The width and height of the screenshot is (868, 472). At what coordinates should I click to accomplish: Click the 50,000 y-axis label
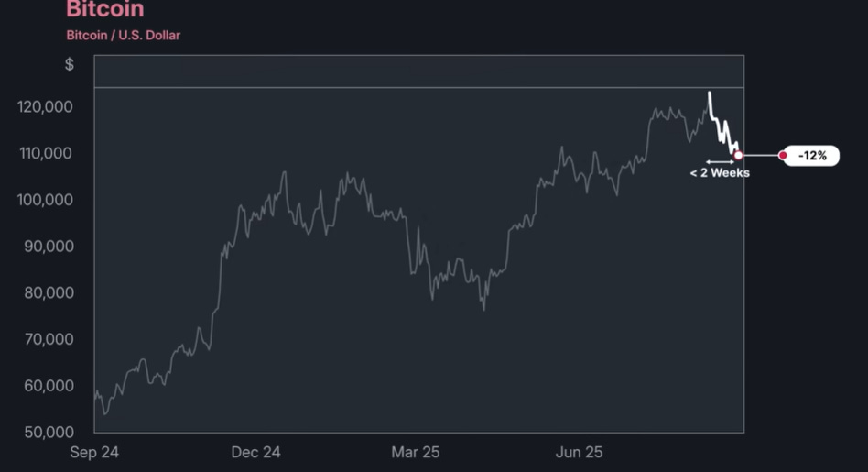[49, 432]
